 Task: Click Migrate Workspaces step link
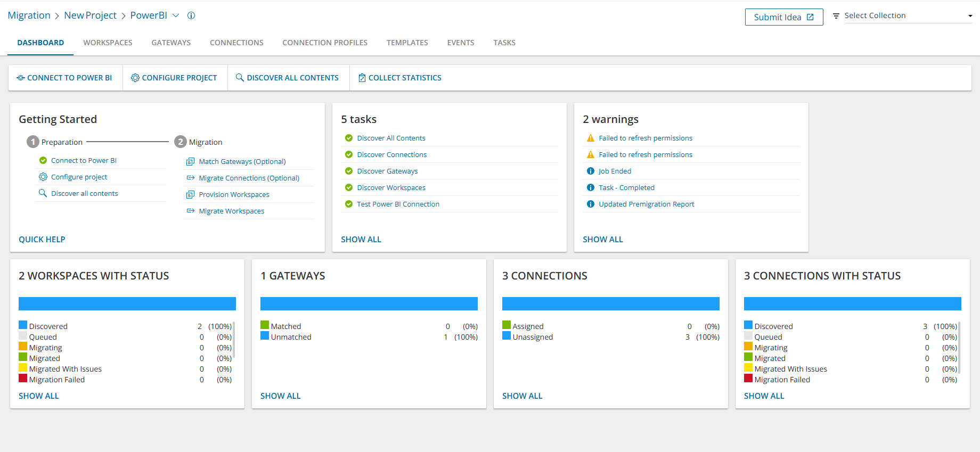232,211
